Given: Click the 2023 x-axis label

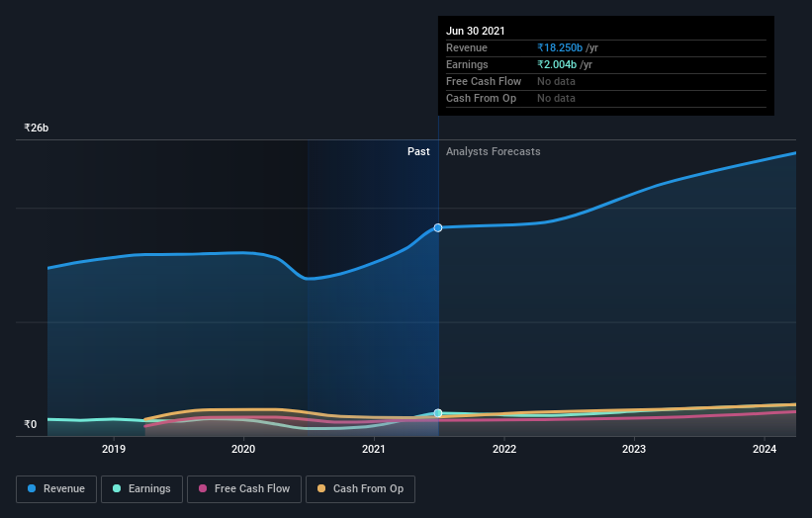Looking at the screenshot, I should 634,449.
